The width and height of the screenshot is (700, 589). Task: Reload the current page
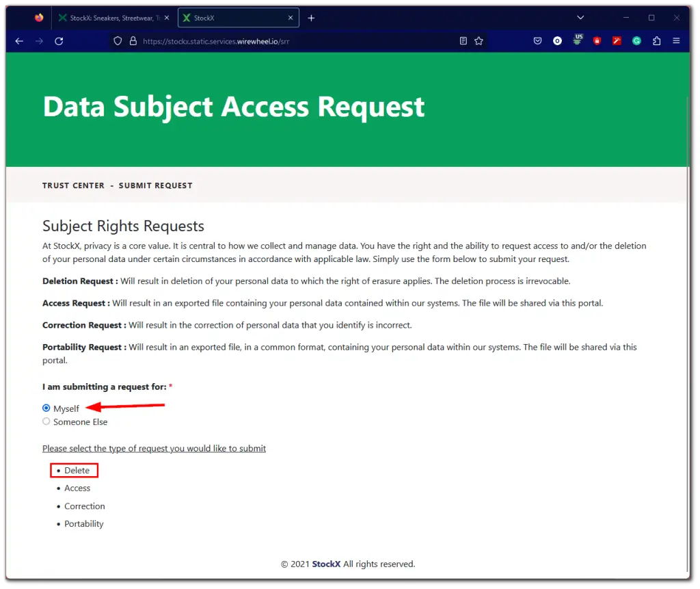(59, 41)
